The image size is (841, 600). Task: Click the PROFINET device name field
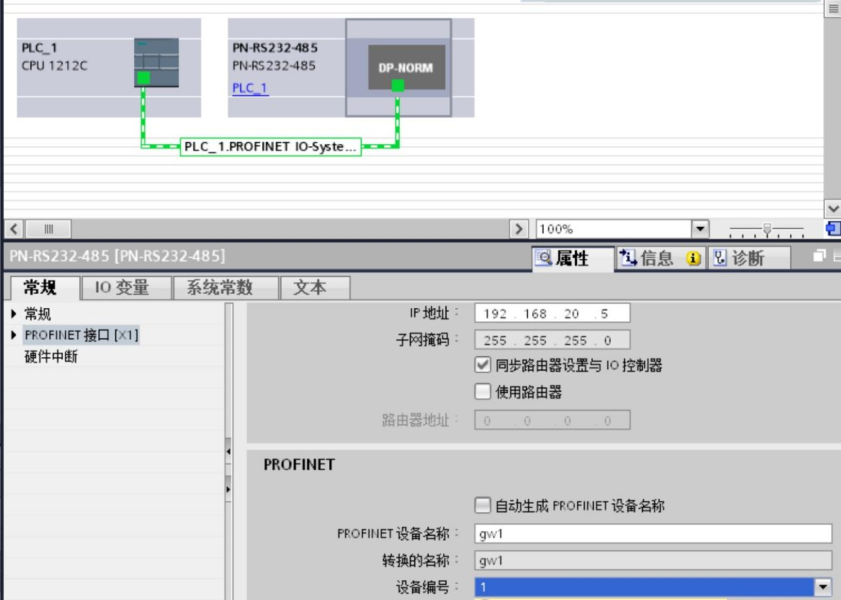pos(653,534)
